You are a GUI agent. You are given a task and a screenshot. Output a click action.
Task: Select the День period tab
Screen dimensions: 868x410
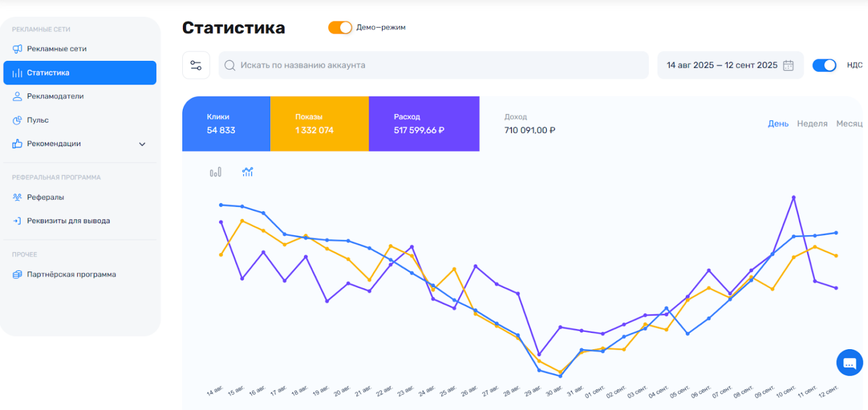click(x=778, y=124)
